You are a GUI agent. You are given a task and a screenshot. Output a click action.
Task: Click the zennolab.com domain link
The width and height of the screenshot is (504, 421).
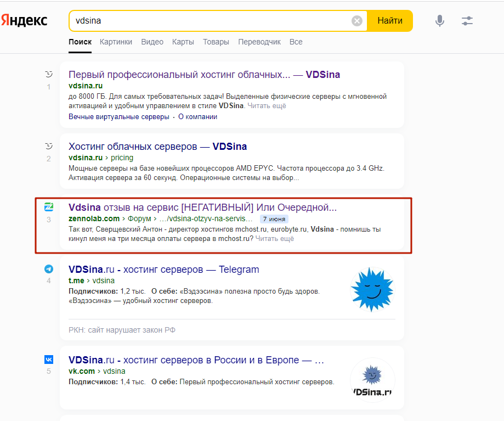click(94, 218)
